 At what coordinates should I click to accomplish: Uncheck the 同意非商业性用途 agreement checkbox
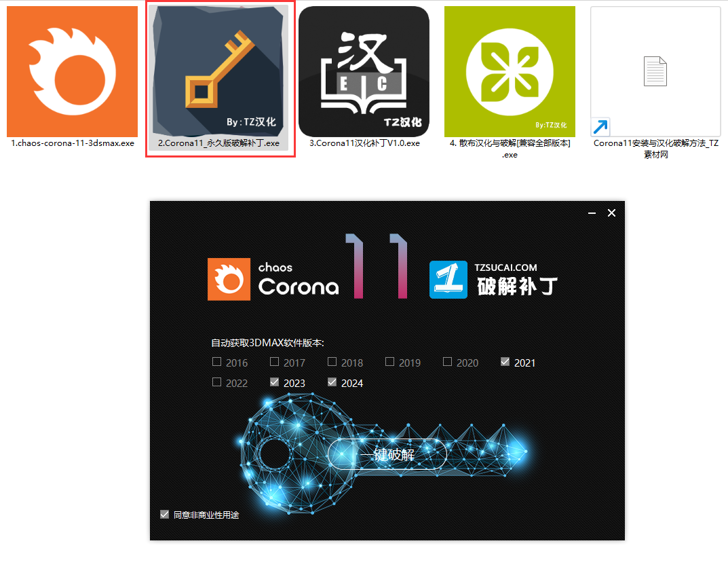point(164,514)
